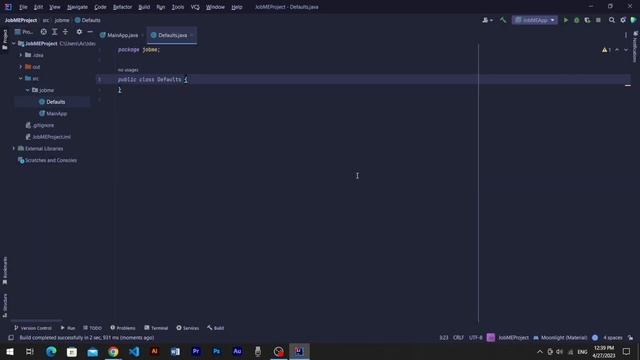
Task: Expand the out folder
Action: pos(21,67)
